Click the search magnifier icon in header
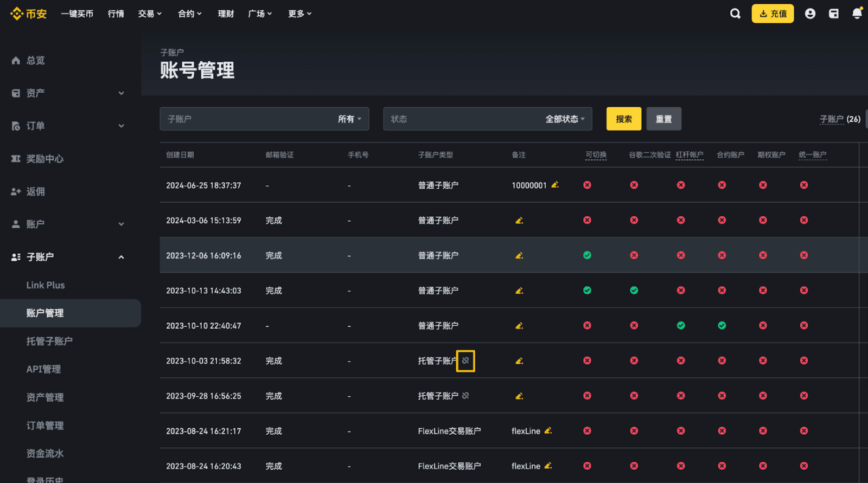Screen dimensions: 868x483 (x=735, y=14)
